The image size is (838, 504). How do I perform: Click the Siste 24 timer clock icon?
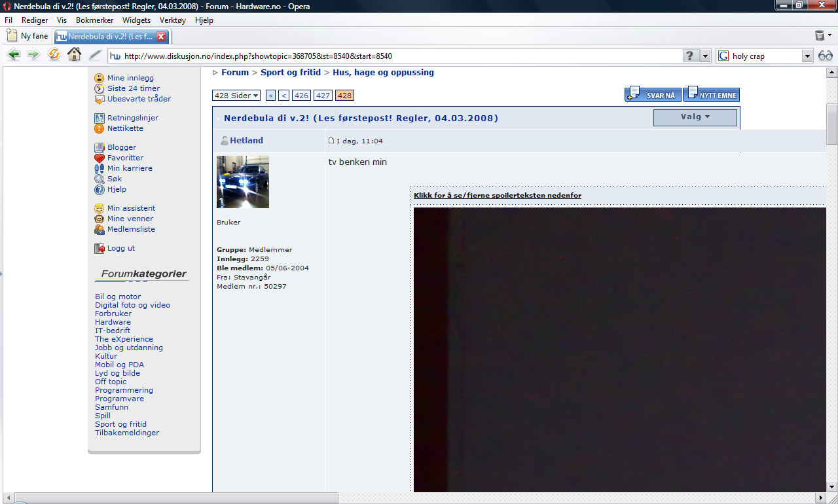pyautogui.click(x=100, y=88)
